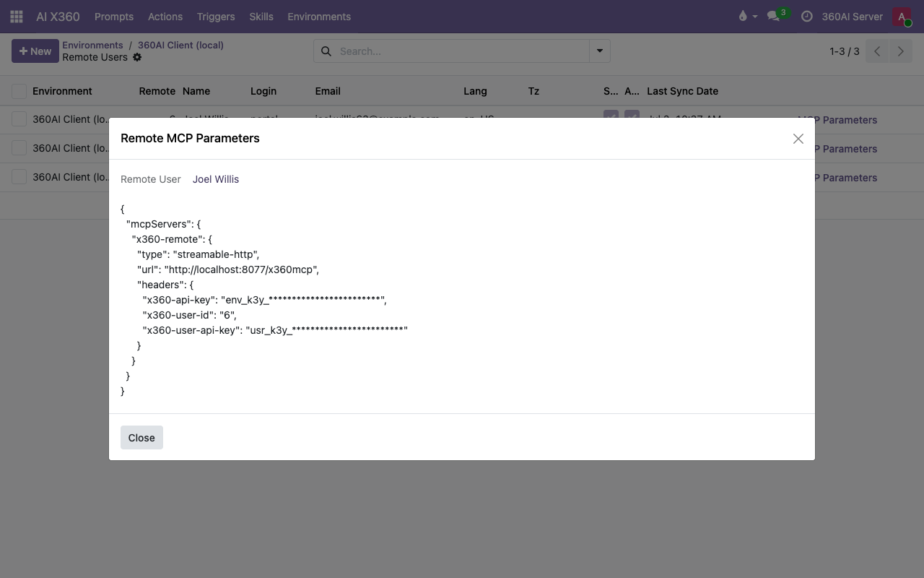The height and width of the screenshot is (578, 924).
Task: Sort by the Last Sync Date column header
Action: point(682,91)
